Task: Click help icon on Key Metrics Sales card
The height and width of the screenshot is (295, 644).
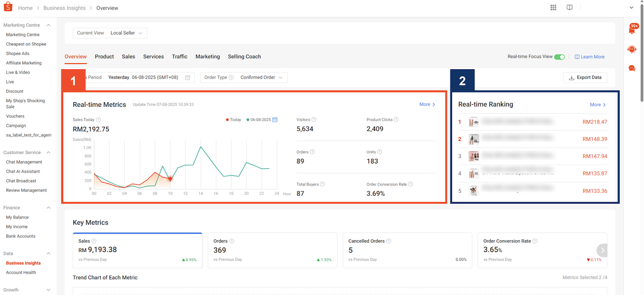Action: pyautogui.click(x=94, y=241)
